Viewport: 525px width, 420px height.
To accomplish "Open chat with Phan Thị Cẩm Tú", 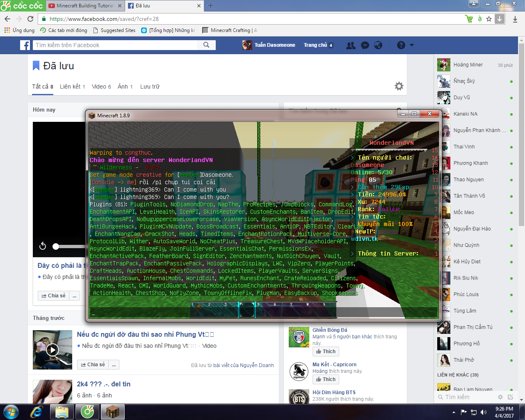I will pyautogui.click(x=475, y=327).
